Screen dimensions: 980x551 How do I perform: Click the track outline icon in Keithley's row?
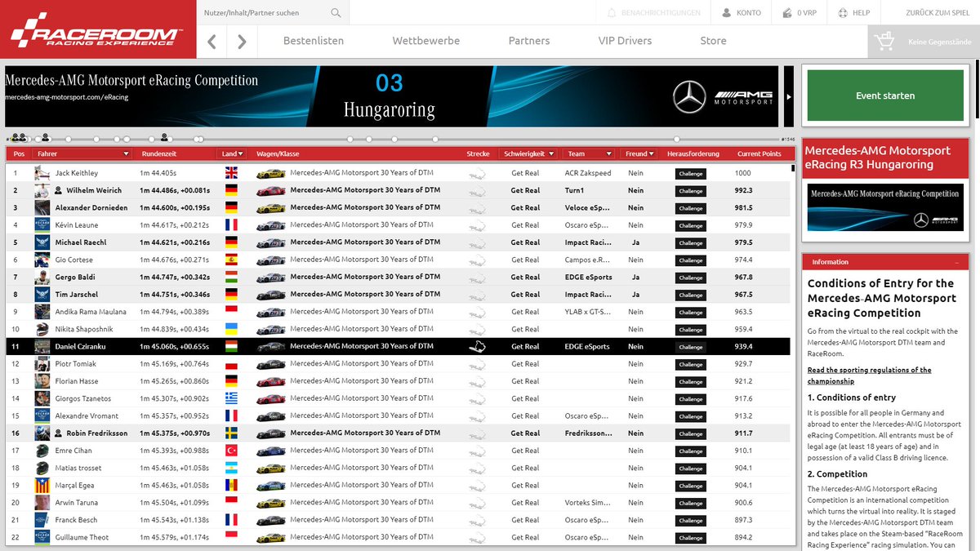pyautogui.click(x=477, y=173)
